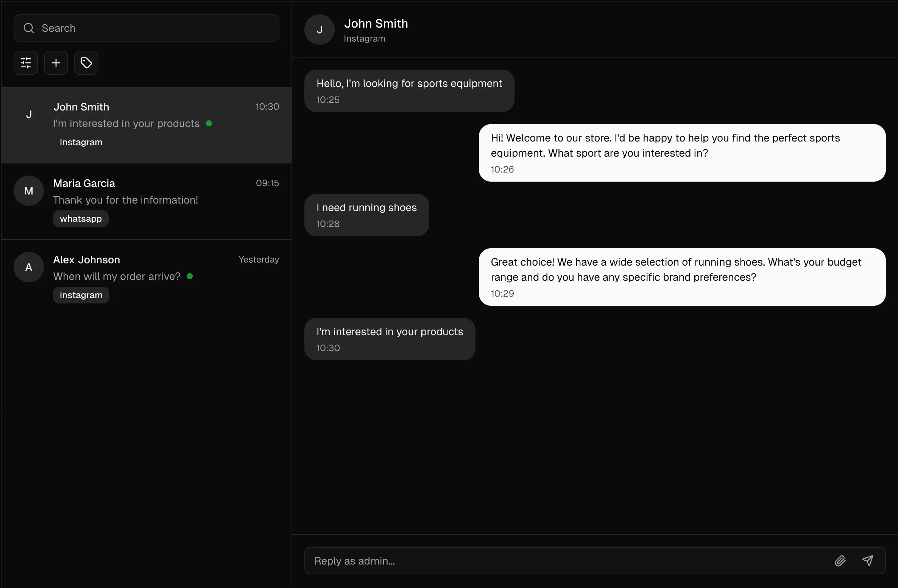Viewport: 898px width, 588px height.
Task: Send the reply with paper plane icon
Action: 868,561
